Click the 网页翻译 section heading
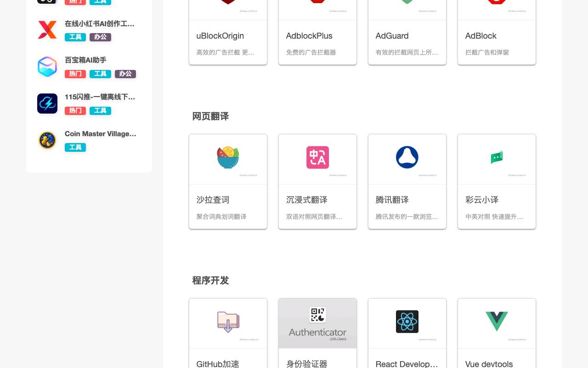This screenshot has height=368, width=588. pos(210,116)
